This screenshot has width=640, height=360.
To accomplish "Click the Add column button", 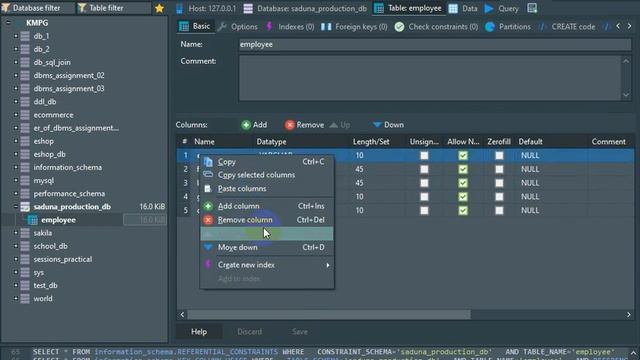I will 254,125.
